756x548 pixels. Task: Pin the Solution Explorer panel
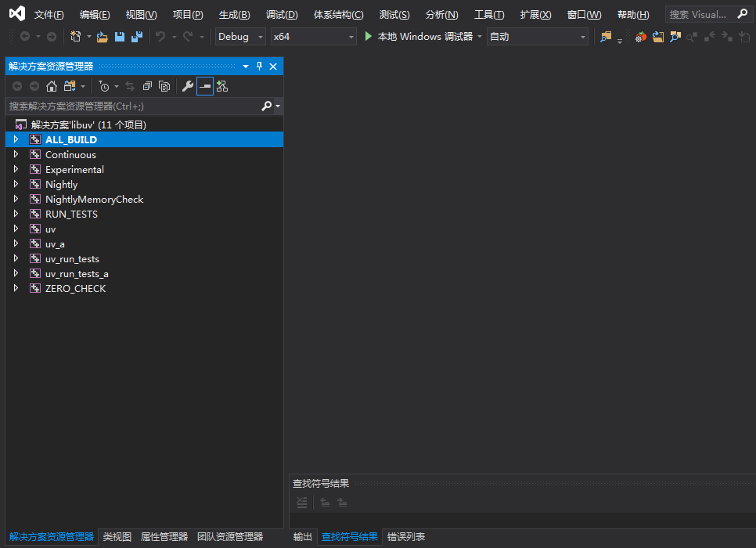click(x=257, y=67)
